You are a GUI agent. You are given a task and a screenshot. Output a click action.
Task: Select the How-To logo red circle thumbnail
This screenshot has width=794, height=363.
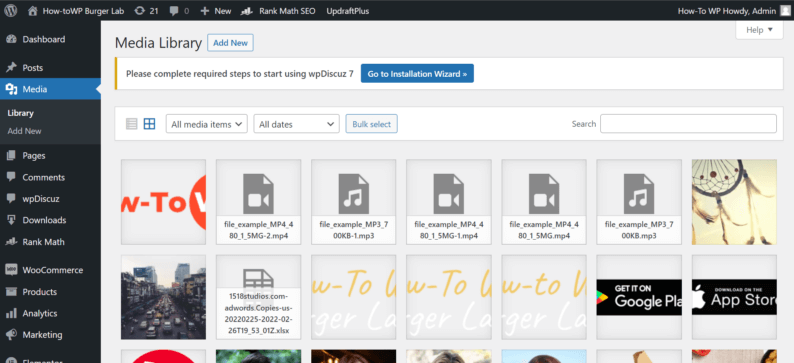click(164, 202)
